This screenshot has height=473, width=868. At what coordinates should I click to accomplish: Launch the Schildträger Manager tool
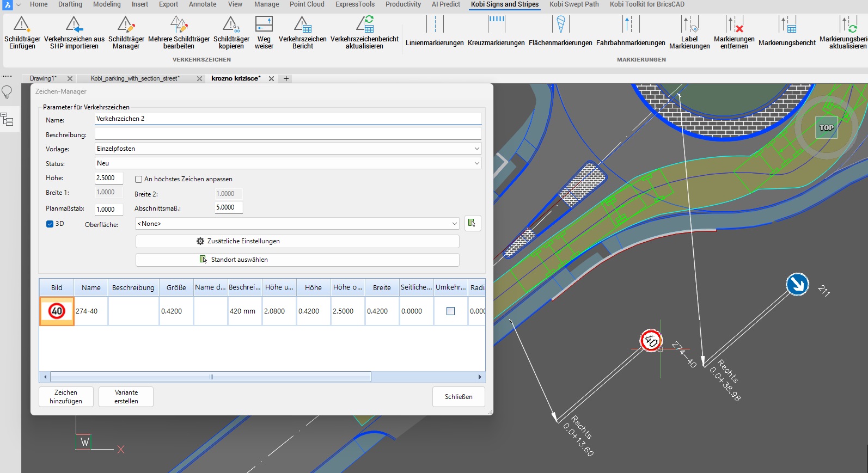pyautogui.click(x=126, y=32)
